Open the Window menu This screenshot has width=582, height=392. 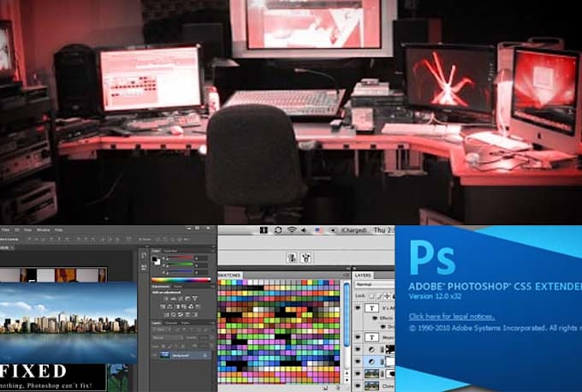[44, 230]
